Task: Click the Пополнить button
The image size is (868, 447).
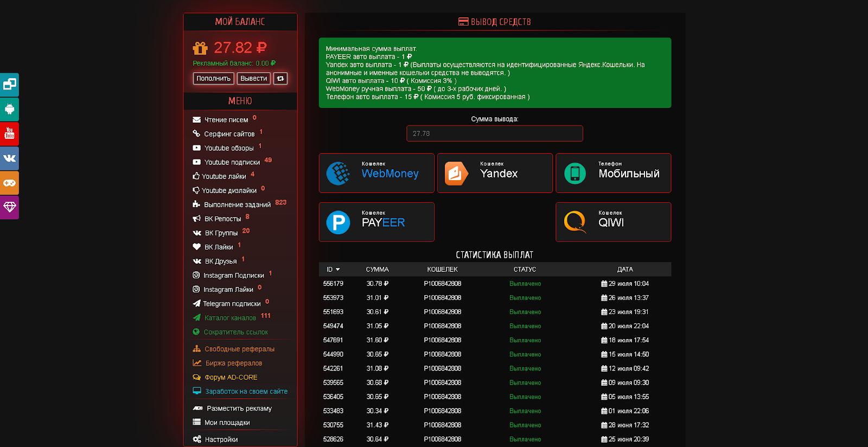Action: coord(214,79)
